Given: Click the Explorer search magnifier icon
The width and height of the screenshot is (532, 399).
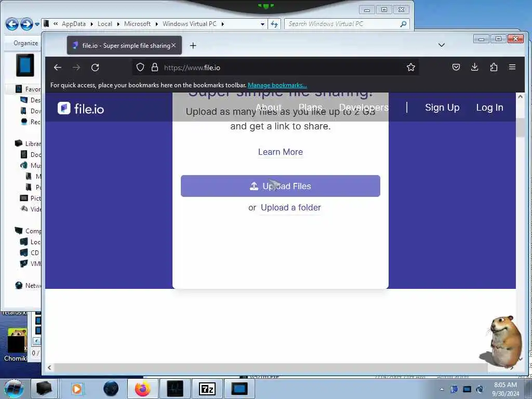Looking at the screenshot, I should point(403,24).
